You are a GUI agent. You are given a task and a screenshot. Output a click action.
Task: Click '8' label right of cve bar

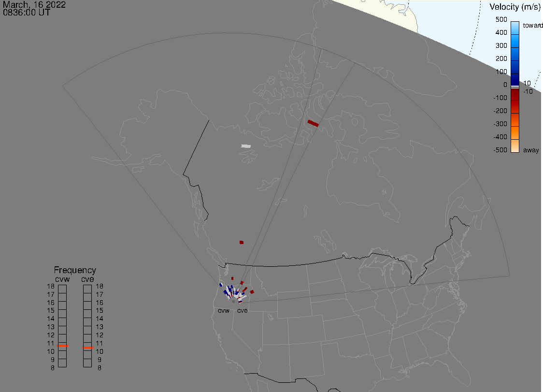[x=100, y=368]
